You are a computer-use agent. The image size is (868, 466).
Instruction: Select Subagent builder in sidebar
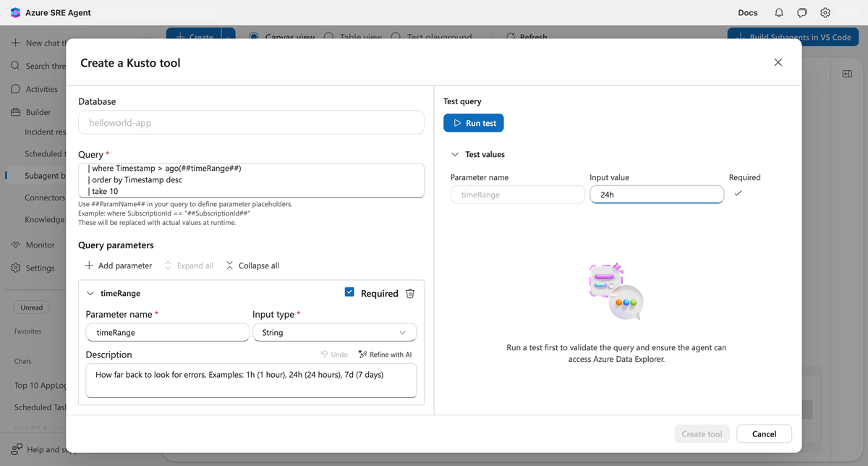pos(45,176)
